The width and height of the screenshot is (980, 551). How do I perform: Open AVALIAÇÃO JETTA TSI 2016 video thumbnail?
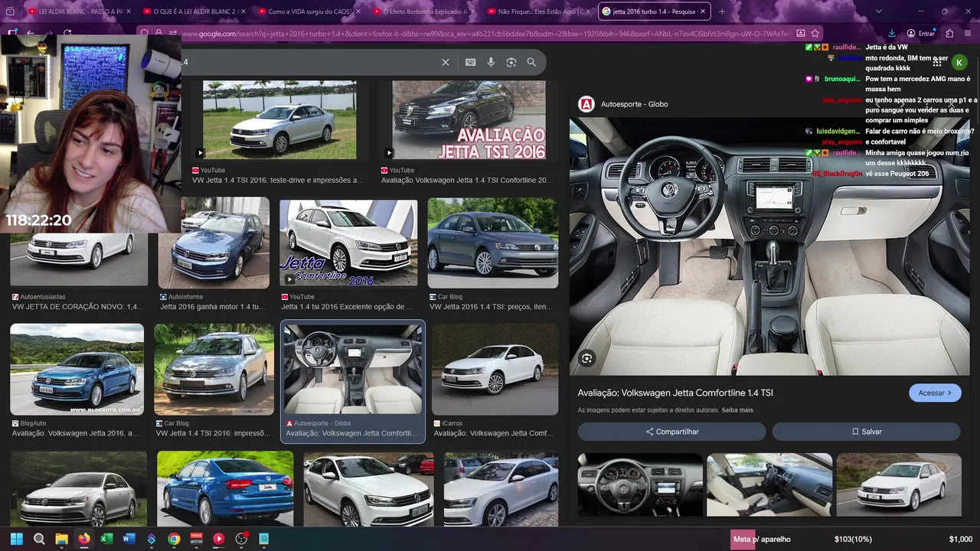pos(469,120)
